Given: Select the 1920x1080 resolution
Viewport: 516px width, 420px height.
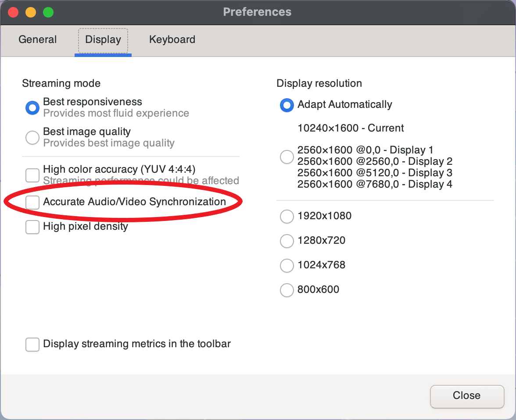Looking at the screenshot, I should 287,216.
